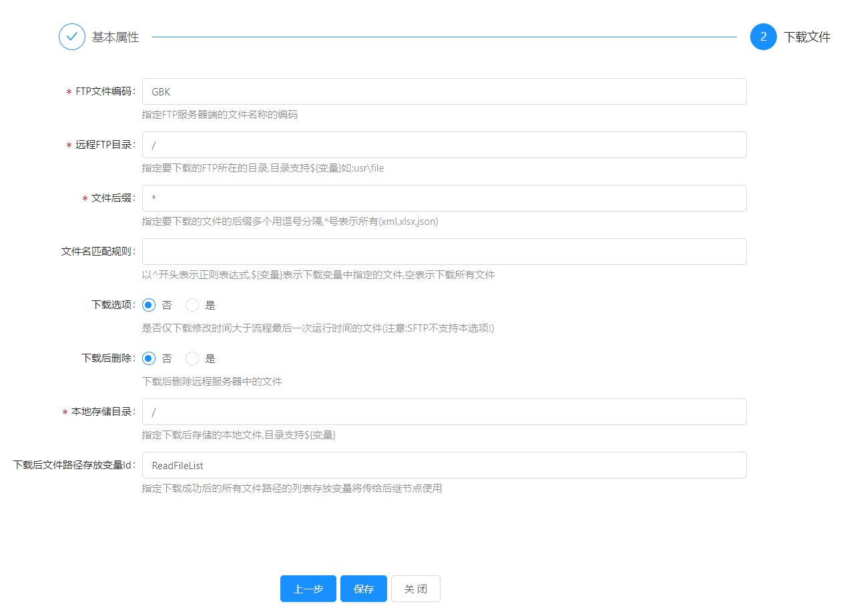Click the 下载后文件路径存放变量Id label
This screenshot has width=851, height=616.
74,465
